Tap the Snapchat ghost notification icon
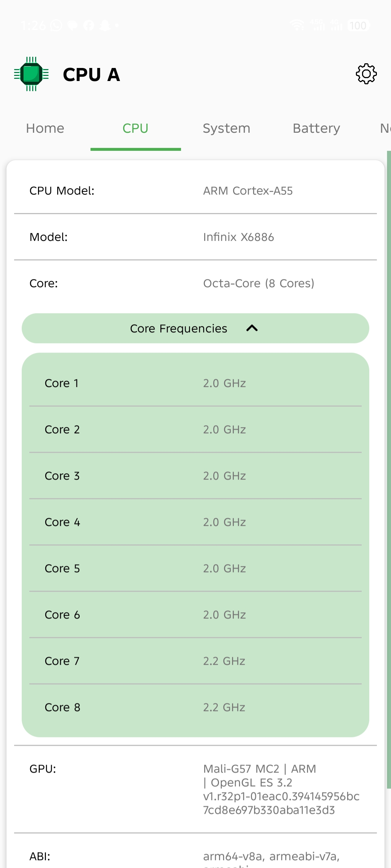 click(105, 25)
